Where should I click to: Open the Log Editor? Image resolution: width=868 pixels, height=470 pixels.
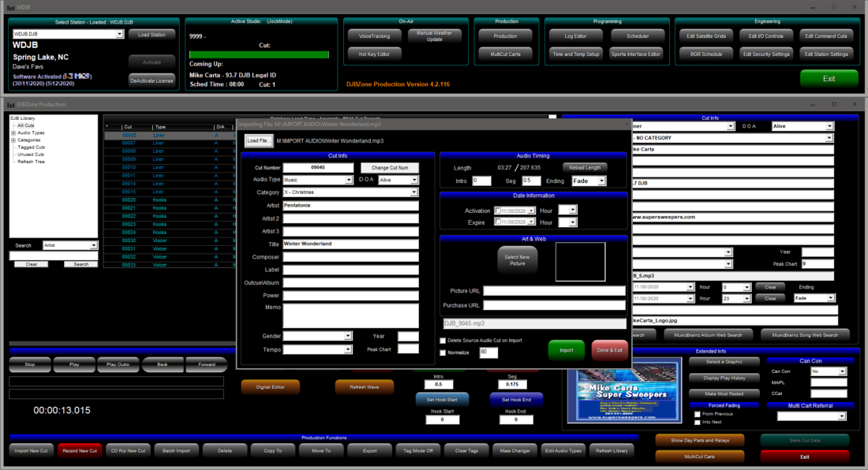pyautogui.click(x=576, y=36)
